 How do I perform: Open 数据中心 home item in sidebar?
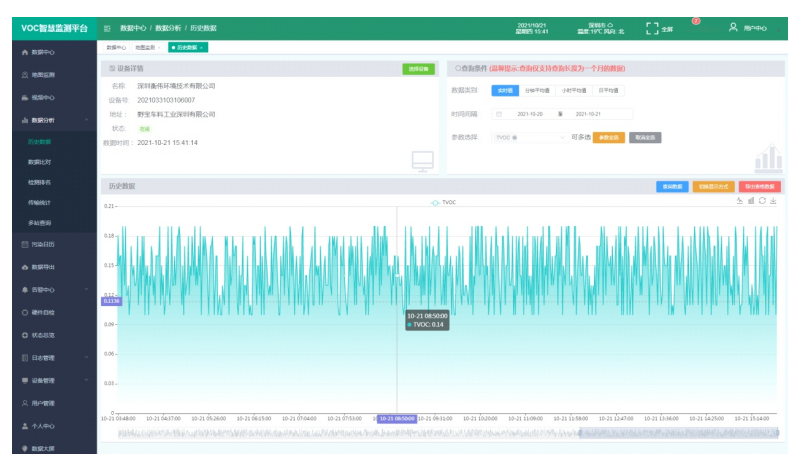pos(54,52)
